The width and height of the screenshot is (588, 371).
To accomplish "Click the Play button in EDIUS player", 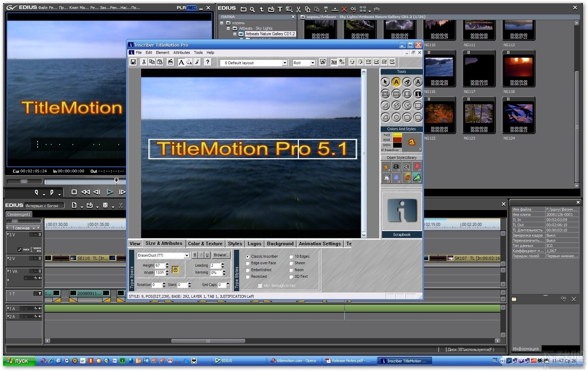I will click(x=110, y=192).
